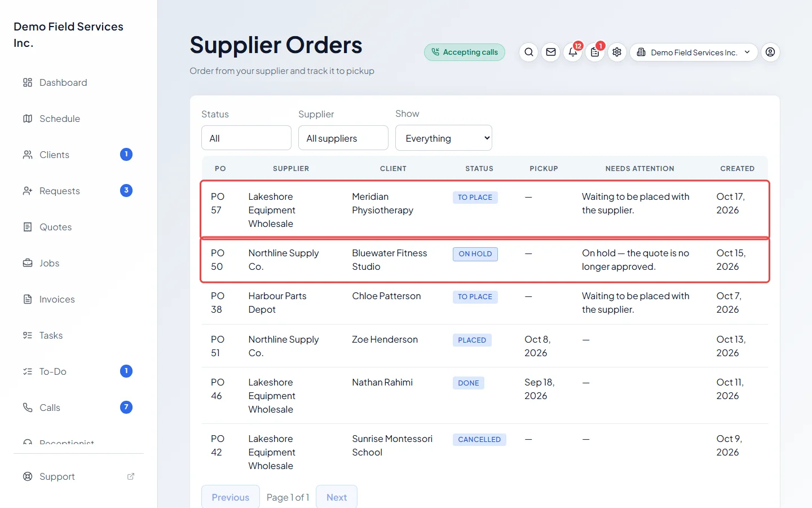Click the Requests badge showing 3
Viewport: 812px width, 508px height.
point(126,190)
